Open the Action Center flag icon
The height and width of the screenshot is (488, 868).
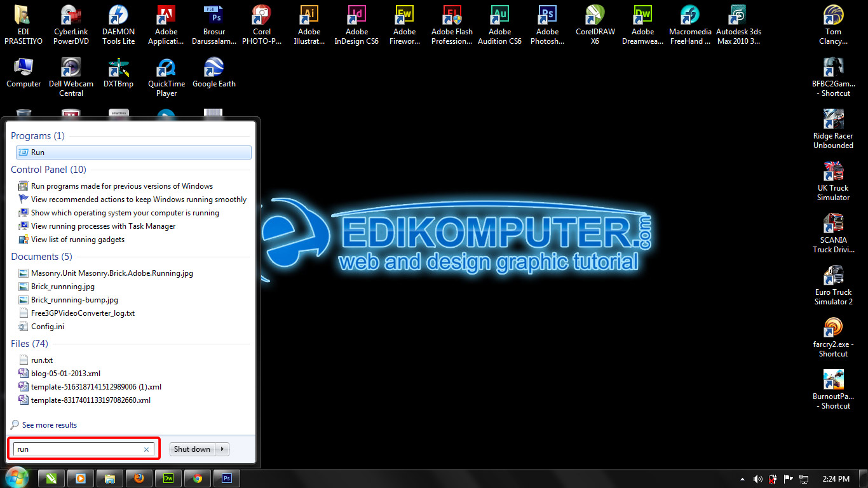point(789,479)
